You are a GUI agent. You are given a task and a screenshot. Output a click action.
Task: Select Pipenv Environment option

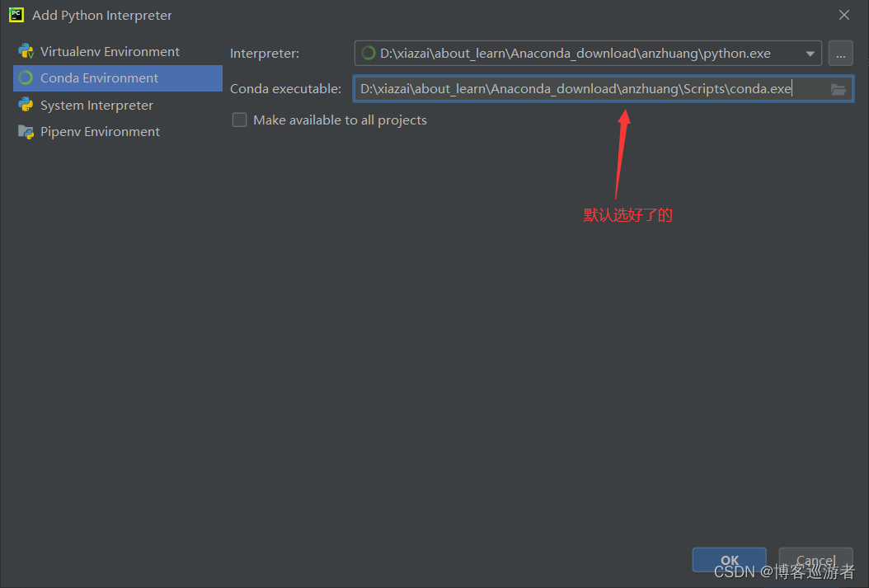coord(118,131)
